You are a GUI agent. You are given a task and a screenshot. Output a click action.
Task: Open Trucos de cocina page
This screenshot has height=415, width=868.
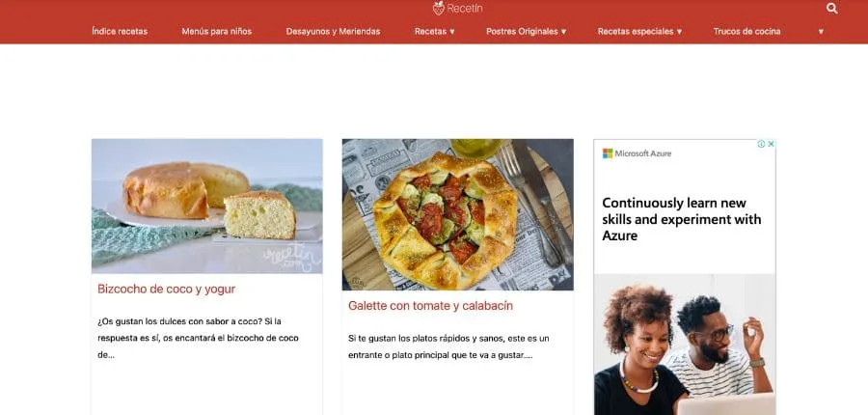coord(746,32)
